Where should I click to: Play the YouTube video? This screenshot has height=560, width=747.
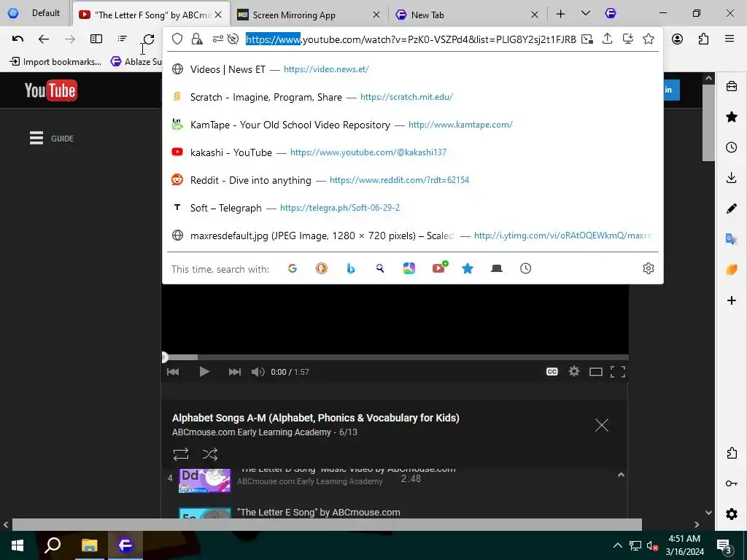204,372
